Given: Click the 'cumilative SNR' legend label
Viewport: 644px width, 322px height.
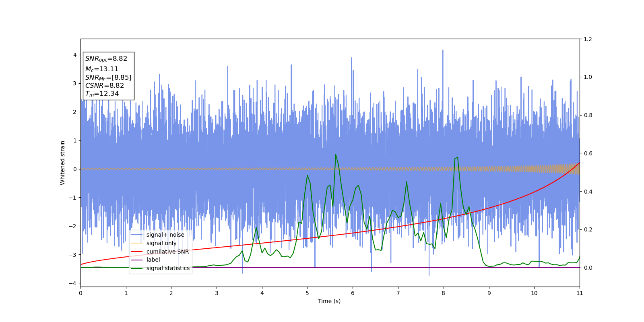Looking at the screenshot, I should pyautogui.click(x=167, y=252).
